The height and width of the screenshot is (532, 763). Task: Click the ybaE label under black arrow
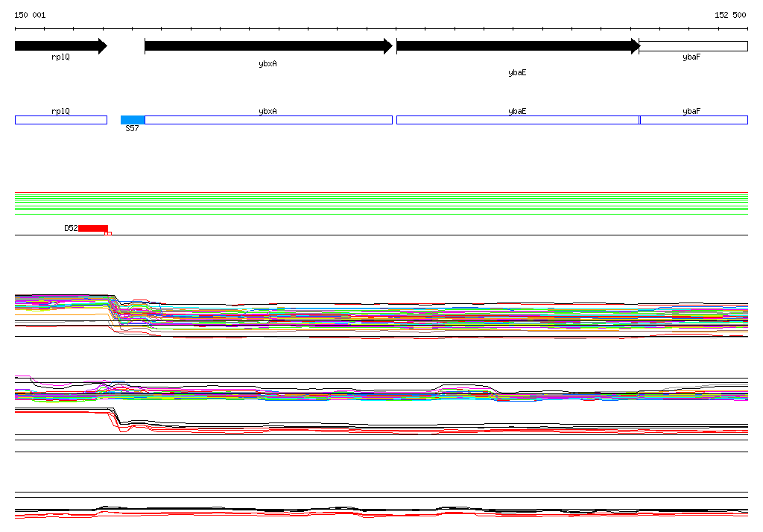[x=517, y=72]
